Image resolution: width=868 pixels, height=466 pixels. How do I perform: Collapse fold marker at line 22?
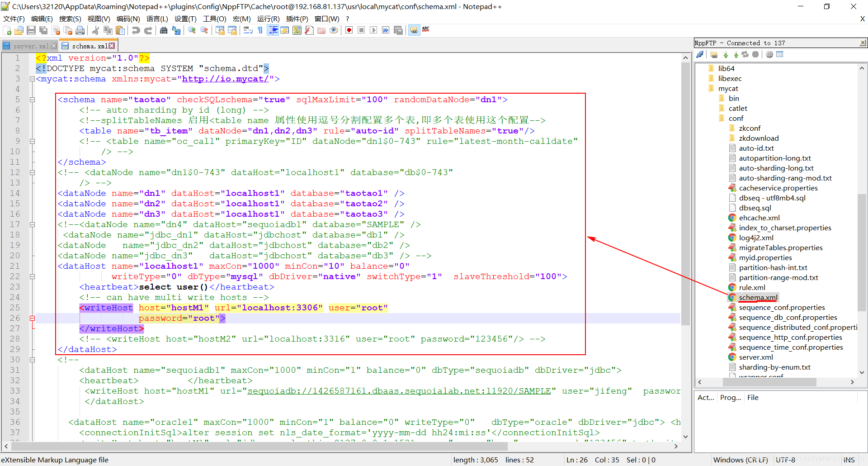click(x=32, y=276)
